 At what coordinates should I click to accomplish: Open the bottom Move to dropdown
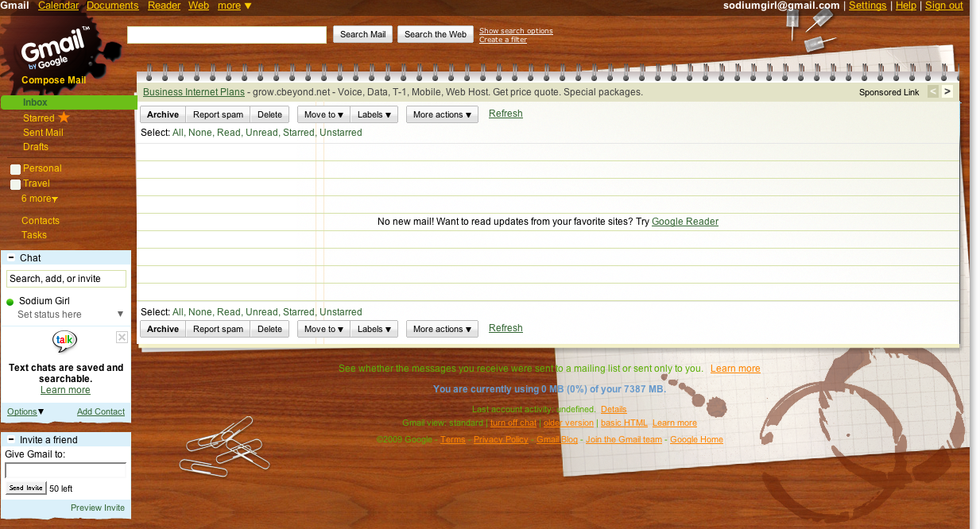(323, 329)
